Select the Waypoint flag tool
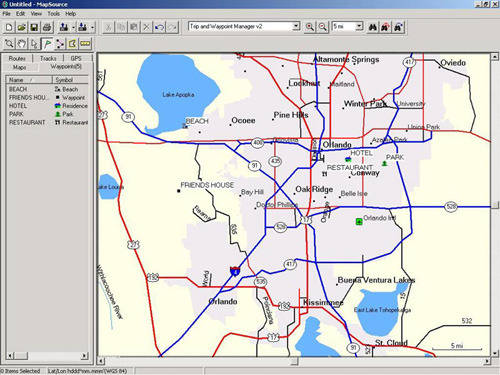This screenshot has height=375, width=500. (47, 44)
